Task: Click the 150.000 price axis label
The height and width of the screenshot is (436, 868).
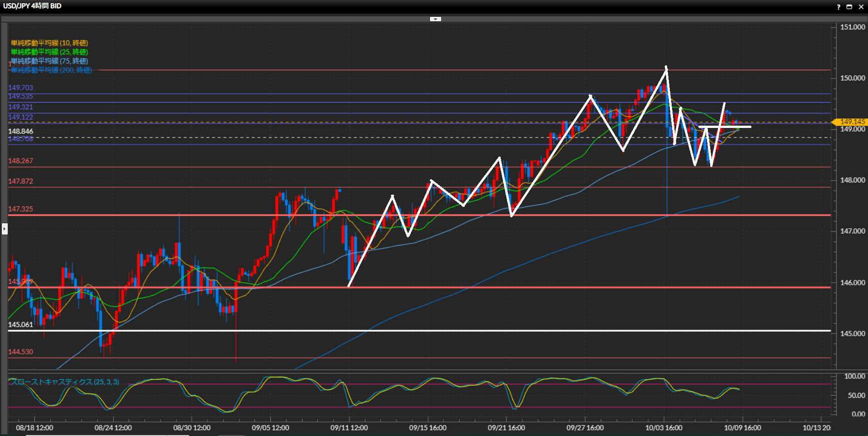Action: tap(852, 78)
